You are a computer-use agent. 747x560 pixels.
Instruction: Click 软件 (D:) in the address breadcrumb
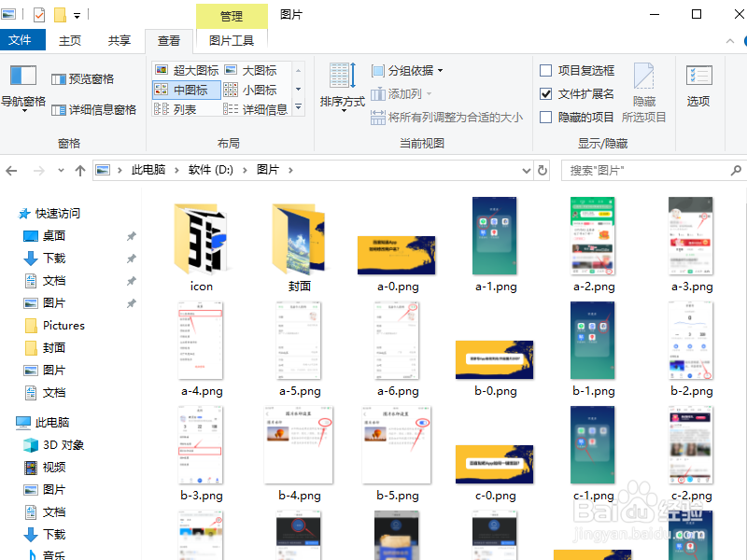tap(211, 170)
